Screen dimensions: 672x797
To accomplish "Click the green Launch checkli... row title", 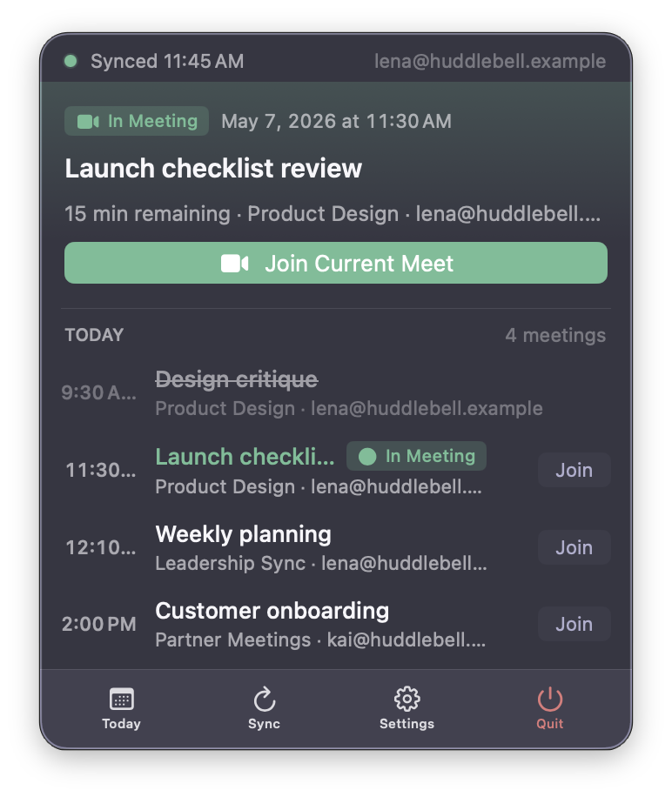I will pos(245,457).
